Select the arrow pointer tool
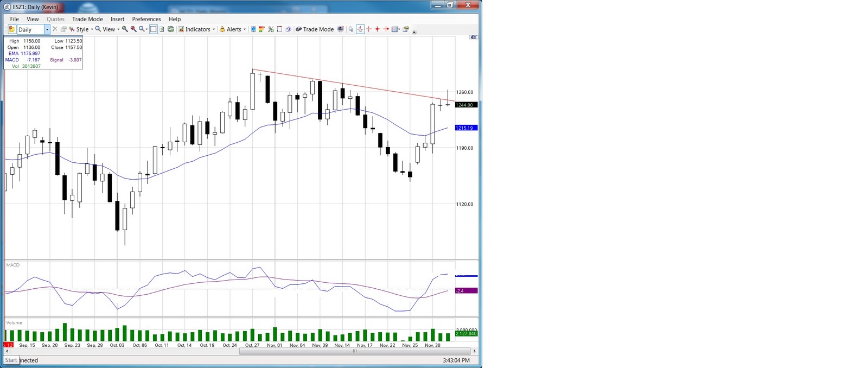The image size is (868, 368). pos(351,29)
